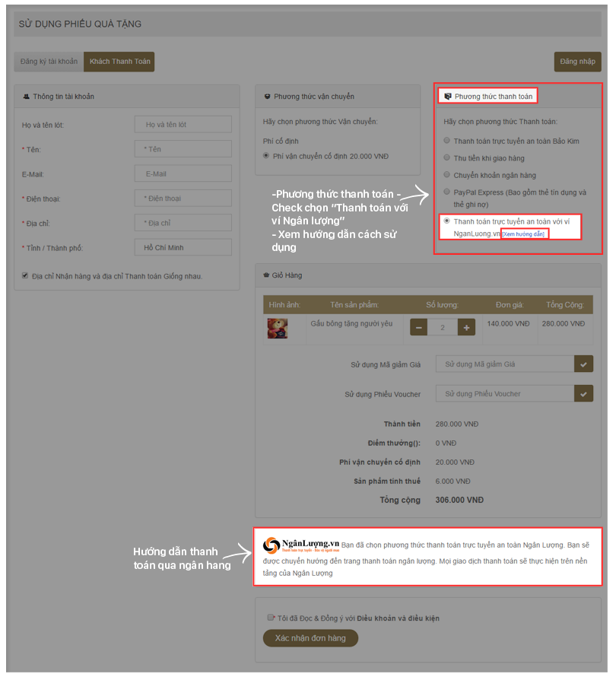Apply voucher with checkmark button
The height and width of the screenshot is (677, 616).
pyautogui.click(x=583, y=394)
